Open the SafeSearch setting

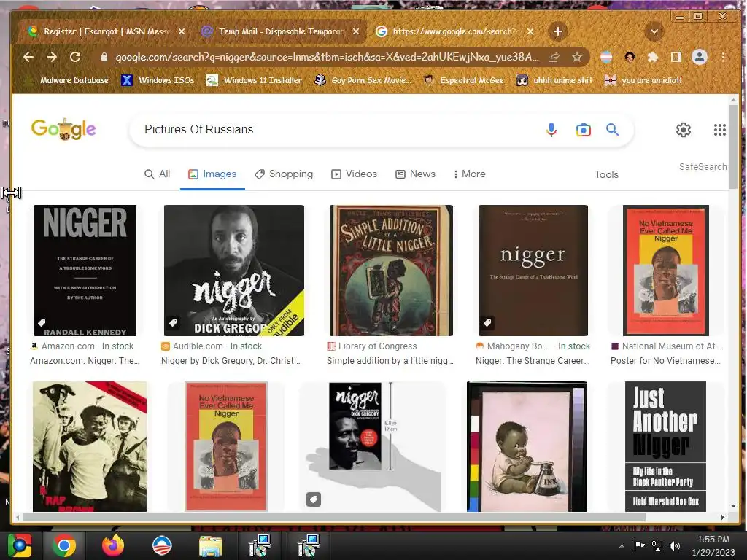703,167
